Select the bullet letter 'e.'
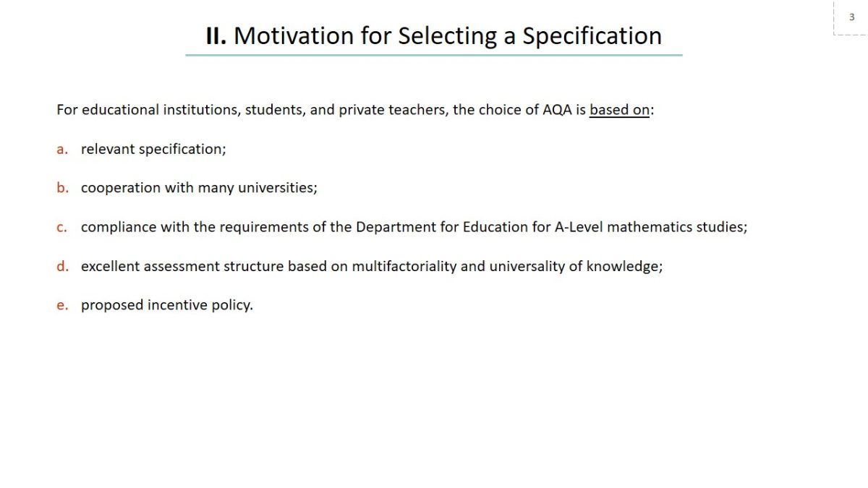This screenshot has width=868, height=488. 62,305
